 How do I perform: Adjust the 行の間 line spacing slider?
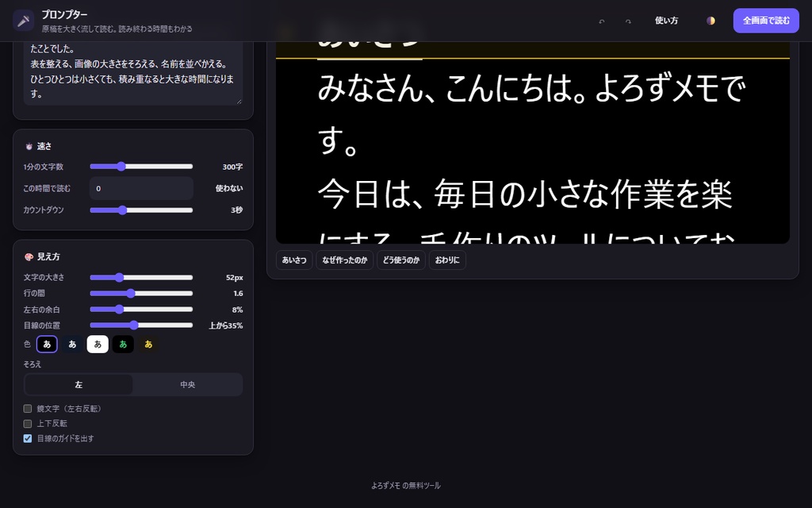pos(141,294)
